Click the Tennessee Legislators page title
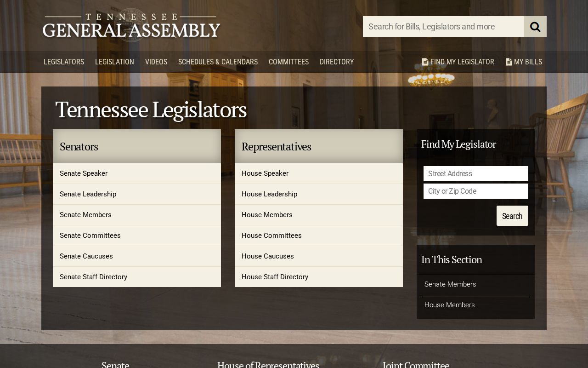Screen dimensions: 588x368 [x=151, y=110]
